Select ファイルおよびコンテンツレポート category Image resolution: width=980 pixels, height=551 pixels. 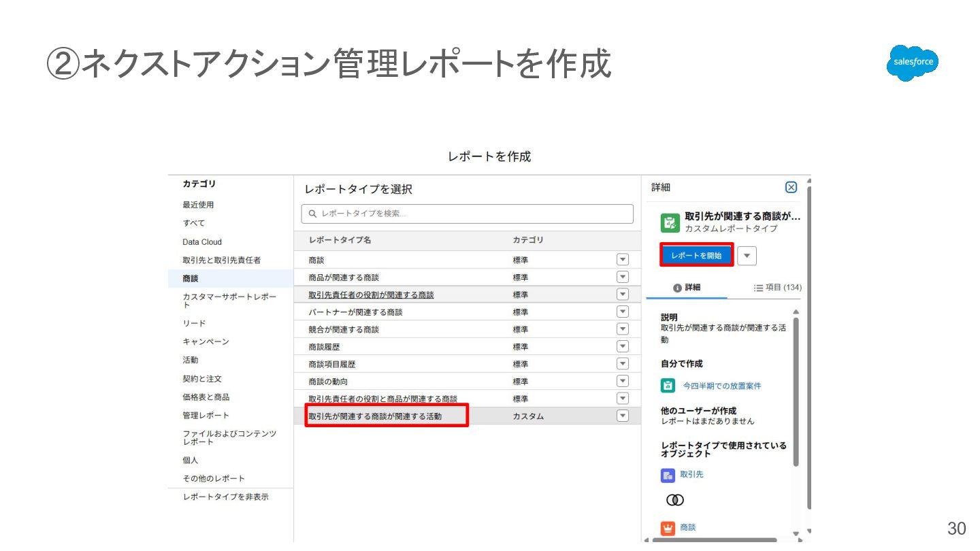tap(229, 437)
